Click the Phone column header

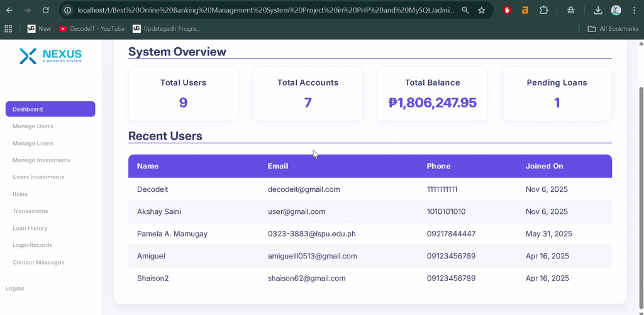pos(438,167)
